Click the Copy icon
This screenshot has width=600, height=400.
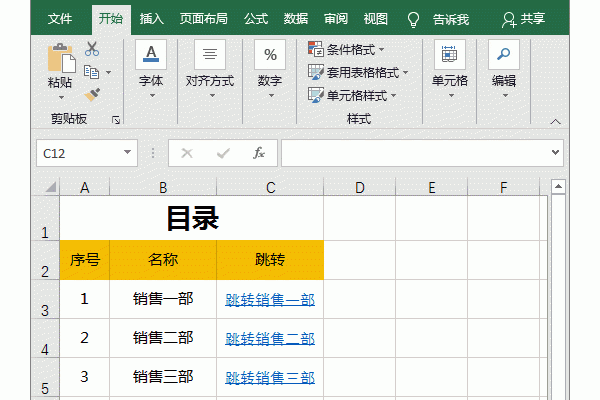click(x=91, y=72)
